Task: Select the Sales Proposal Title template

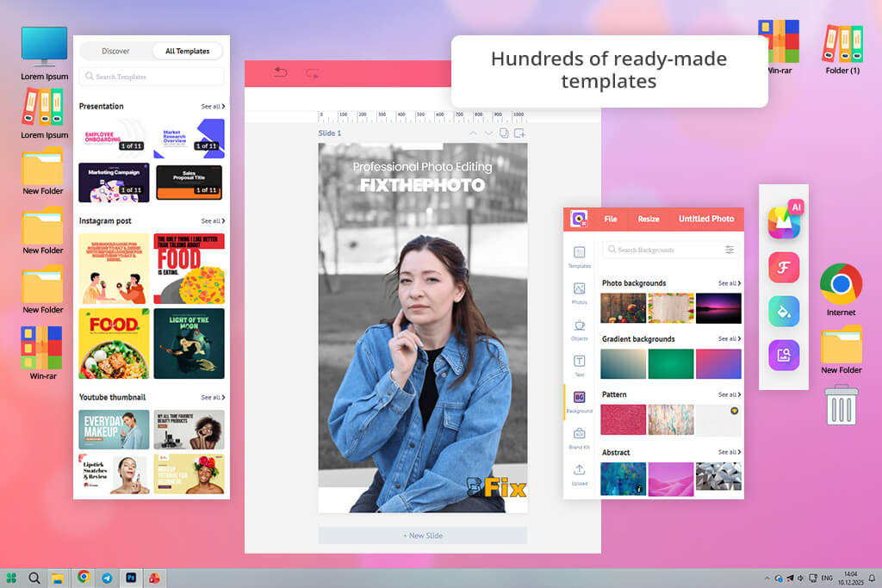Action: [189, 183]
